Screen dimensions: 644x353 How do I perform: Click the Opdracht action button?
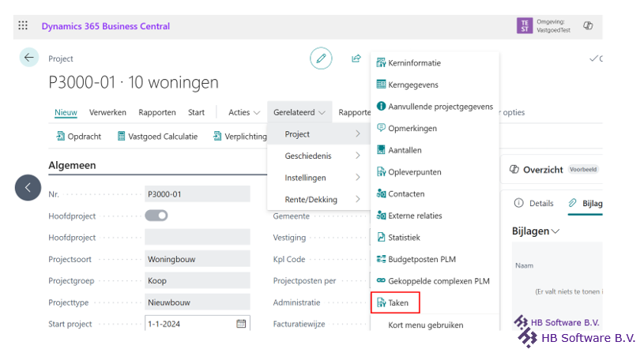point(78,136)
